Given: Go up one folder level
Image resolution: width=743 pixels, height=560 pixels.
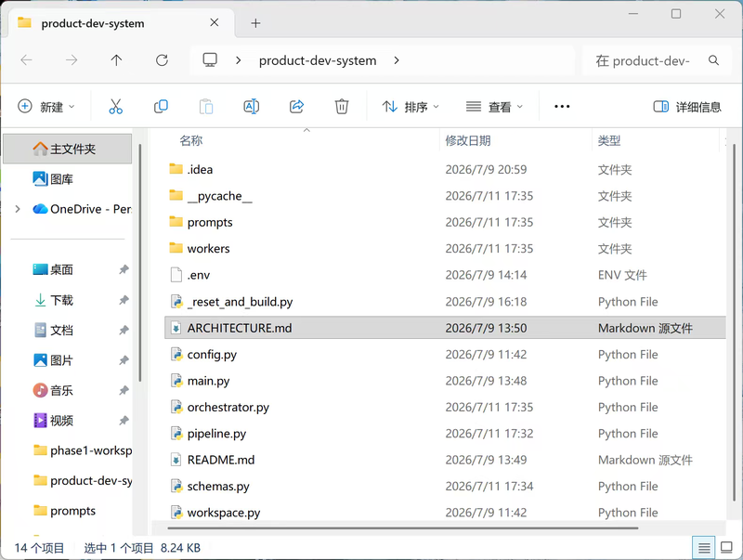Looking at the screenshot, I should click(x=117, y=60).
